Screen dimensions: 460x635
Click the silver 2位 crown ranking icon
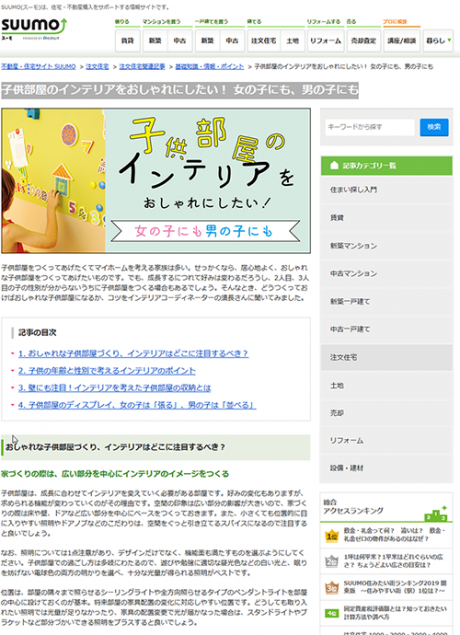(332, 561)
